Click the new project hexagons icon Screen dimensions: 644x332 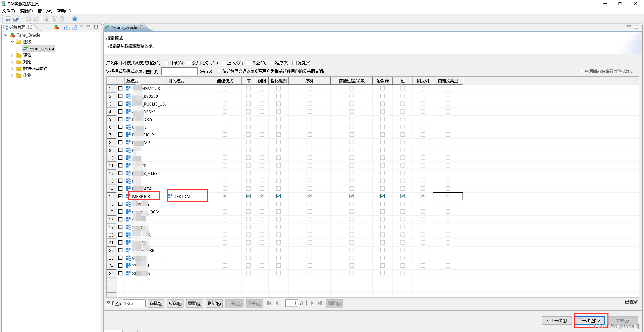56,27
